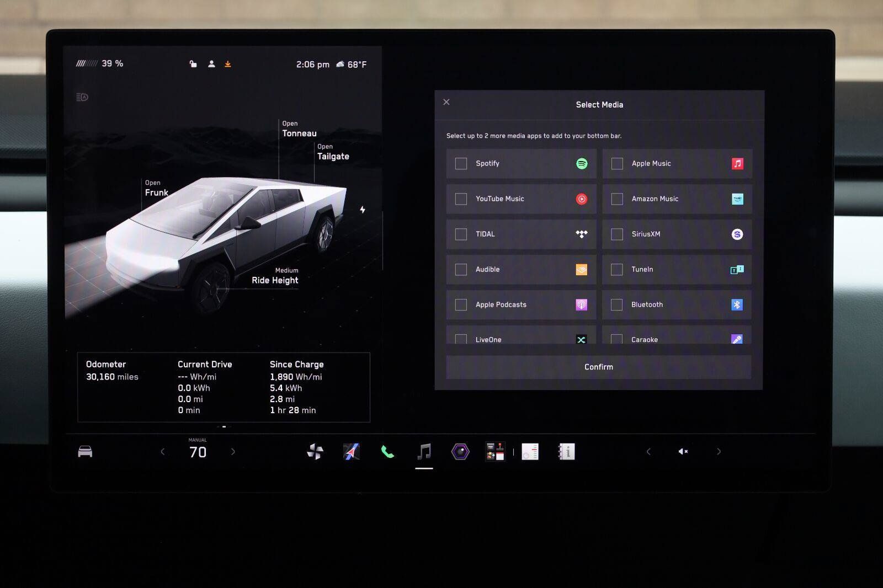883x588 pixels.
Task: Tap the weather 68°F indicator
Action: 352,65
